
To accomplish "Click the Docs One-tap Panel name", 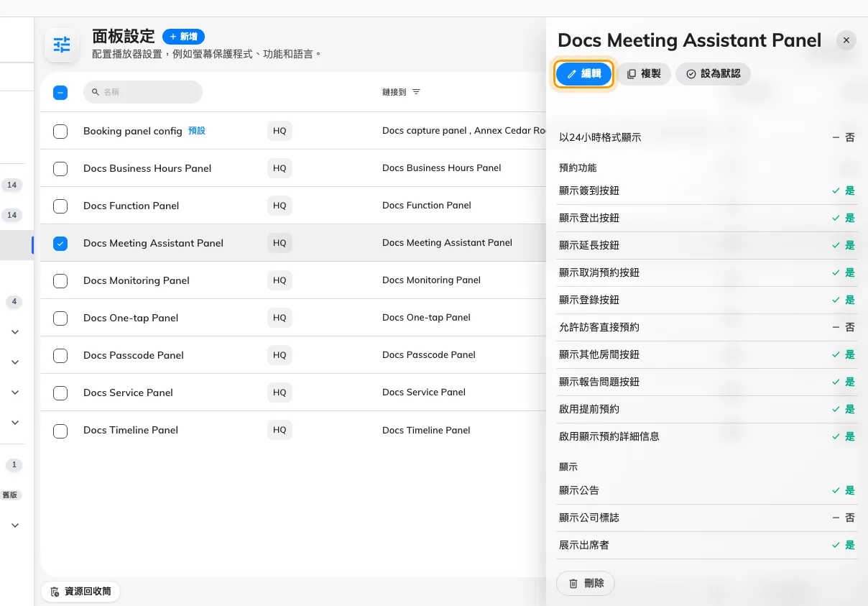I will click(131, 318).
